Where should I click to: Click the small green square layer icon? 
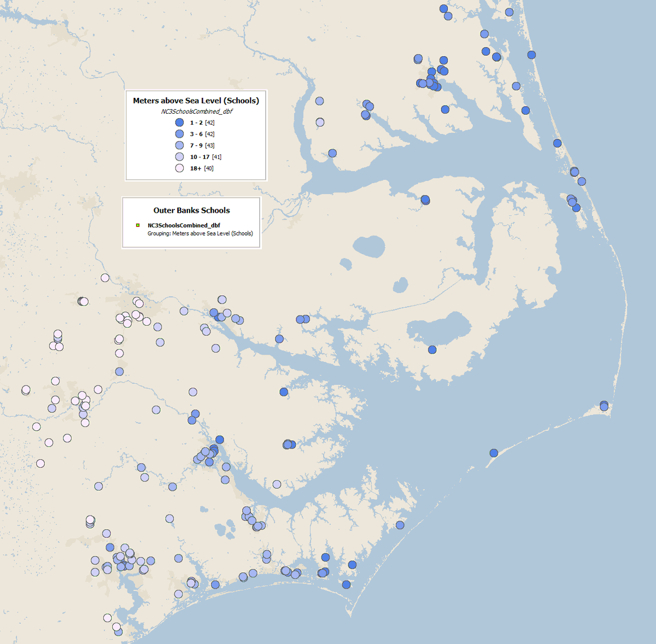[x=138, y=225]
